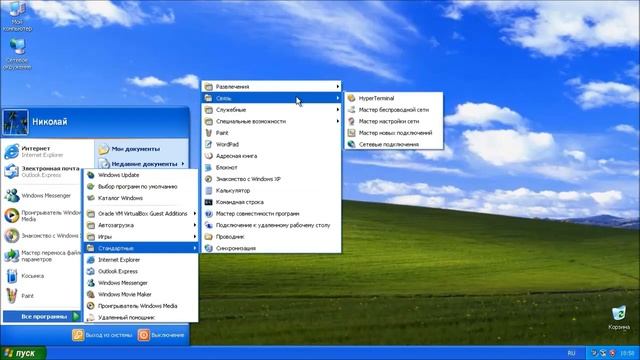Viewport: 640px width, 360px height.
Task: Open Paint in the recent programs list
Action: (41, 296)
